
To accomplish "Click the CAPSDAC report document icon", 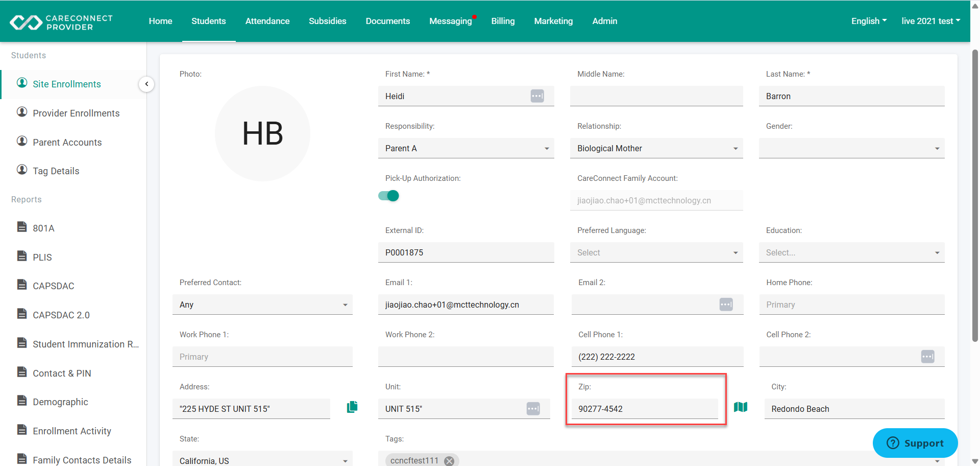I will tap(22, 285).
